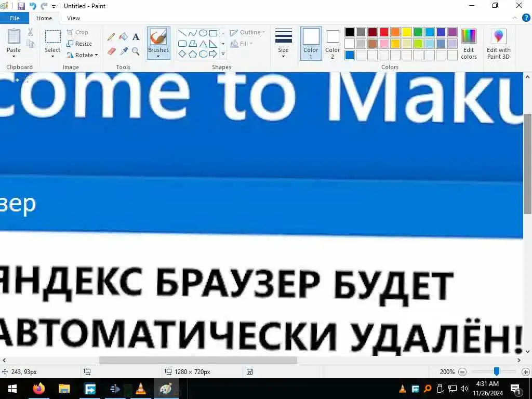Choose the Polygon shape
532x399 pixels.
pos(192,44)
